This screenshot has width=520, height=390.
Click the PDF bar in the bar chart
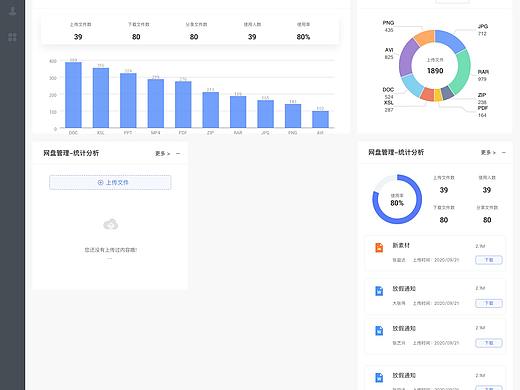point(183,104)
